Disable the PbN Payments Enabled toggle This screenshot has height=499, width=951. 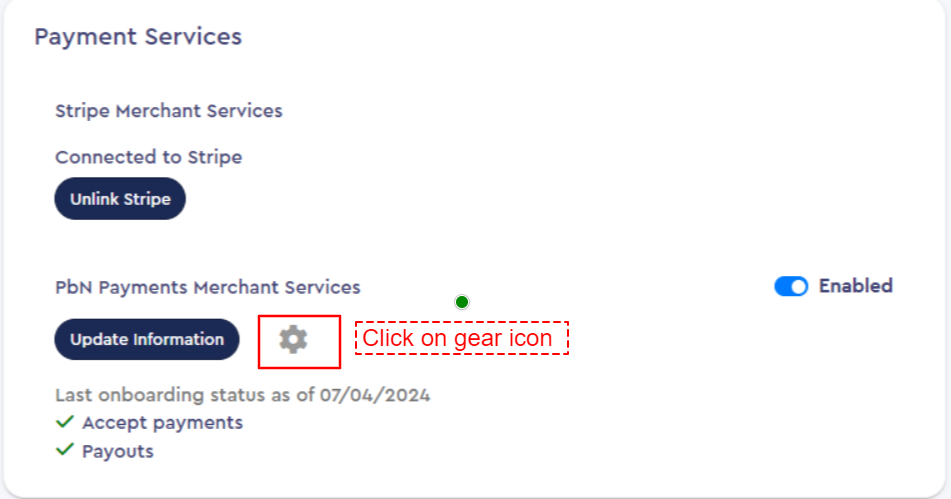click(x=791, y=286)
